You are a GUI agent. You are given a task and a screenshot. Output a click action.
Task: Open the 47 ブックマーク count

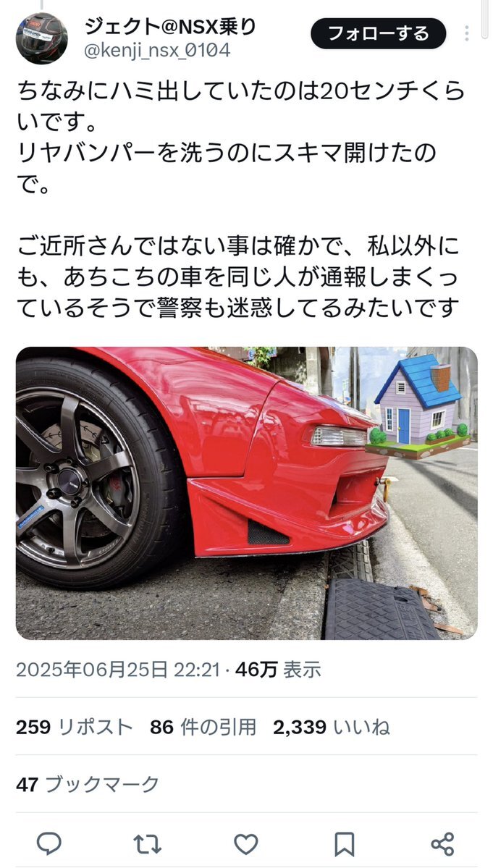pos(88,784)
